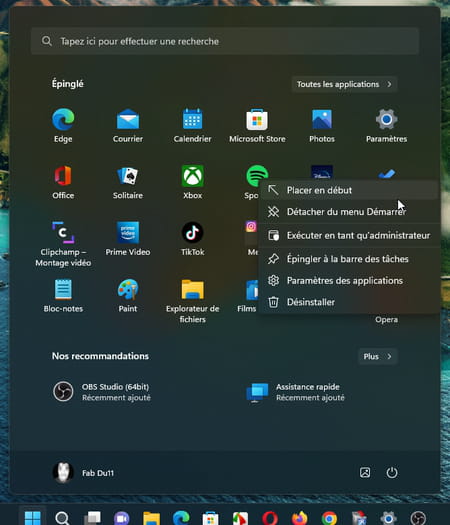Viewport: 450px width, 525px height.
Task: Open Microsoft Store from pinned apps
Action: (257, 125)
